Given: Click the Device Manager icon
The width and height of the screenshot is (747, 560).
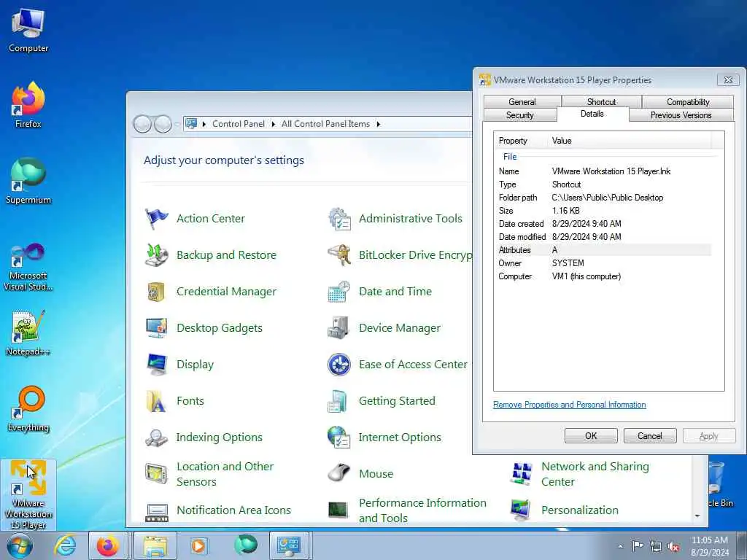Looking at the screenshot, I should tap(339, 328).
